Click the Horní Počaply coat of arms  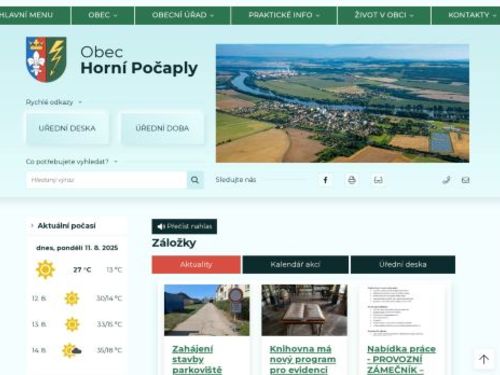point(46,59)
